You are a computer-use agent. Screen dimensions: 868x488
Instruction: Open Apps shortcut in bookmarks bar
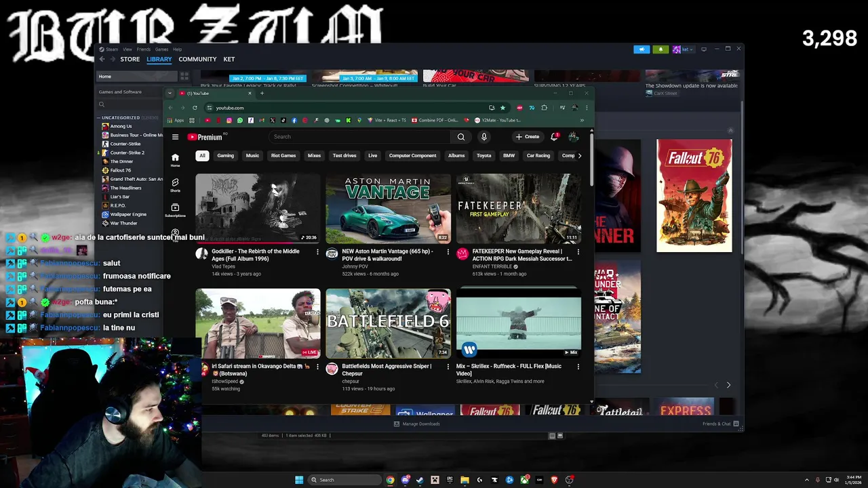pos(176,121)
